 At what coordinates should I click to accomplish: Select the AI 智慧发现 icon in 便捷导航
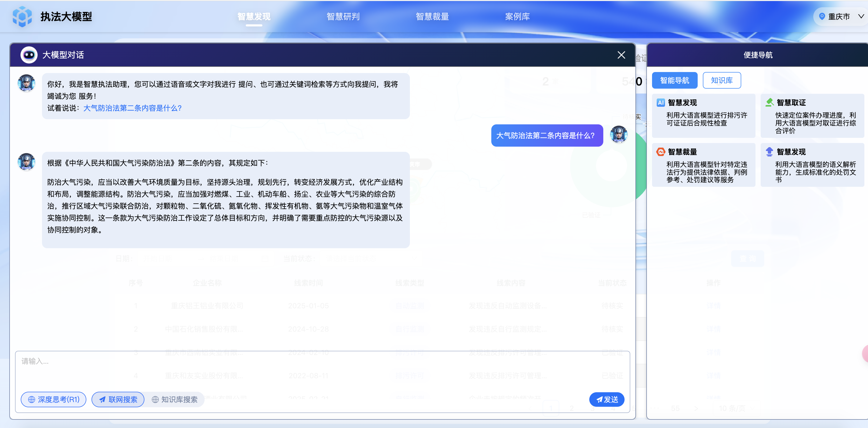(x=661, y=102)
